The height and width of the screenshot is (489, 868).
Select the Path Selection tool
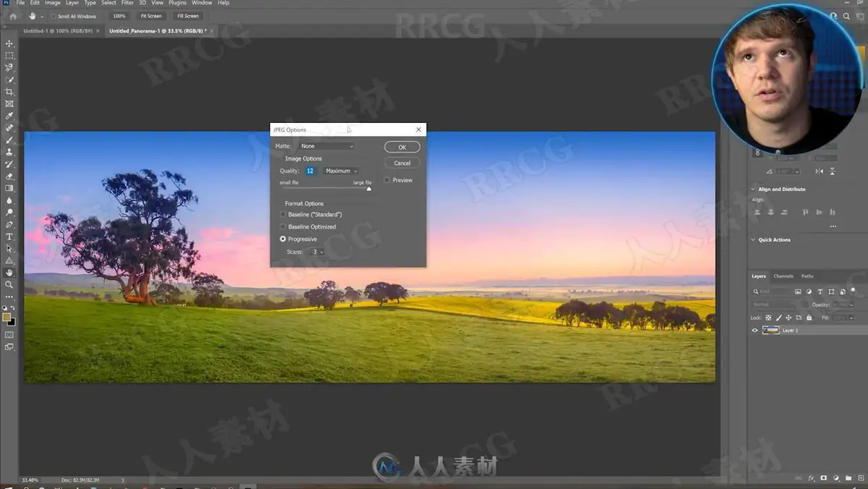click(x=9, y=248)
